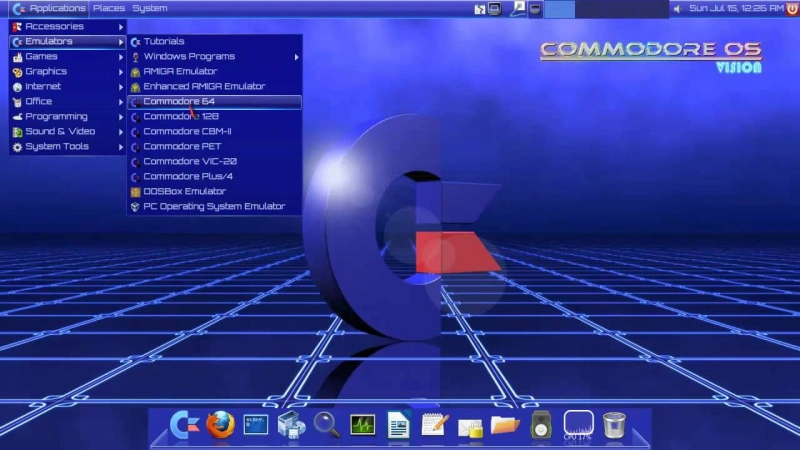This screenshot has width=800, height=450.
Task: Open the magnifying glass search dock icon
Action: 327,424
